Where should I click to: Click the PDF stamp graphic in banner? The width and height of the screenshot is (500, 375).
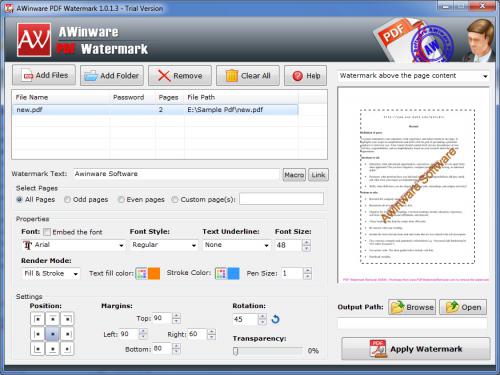tap(414, 40)
